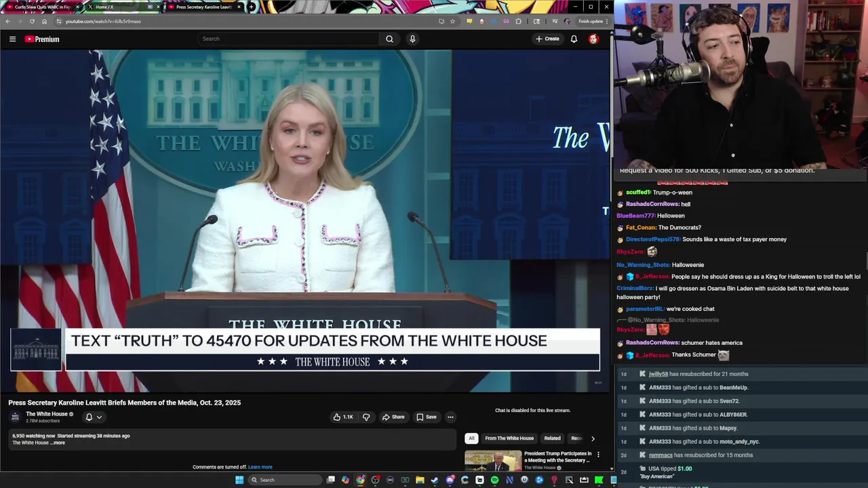
Task: Open the Learn more comments link
Action: [x=260, y=467]
